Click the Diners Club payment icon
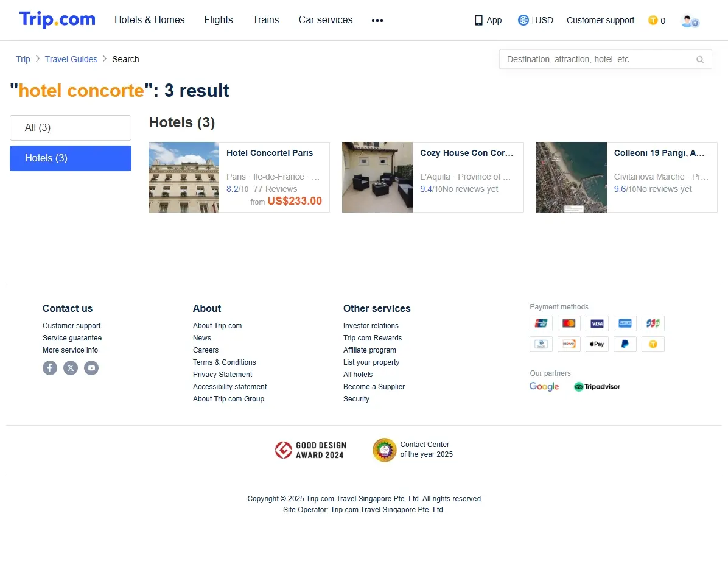 click(x=541, y=344)
